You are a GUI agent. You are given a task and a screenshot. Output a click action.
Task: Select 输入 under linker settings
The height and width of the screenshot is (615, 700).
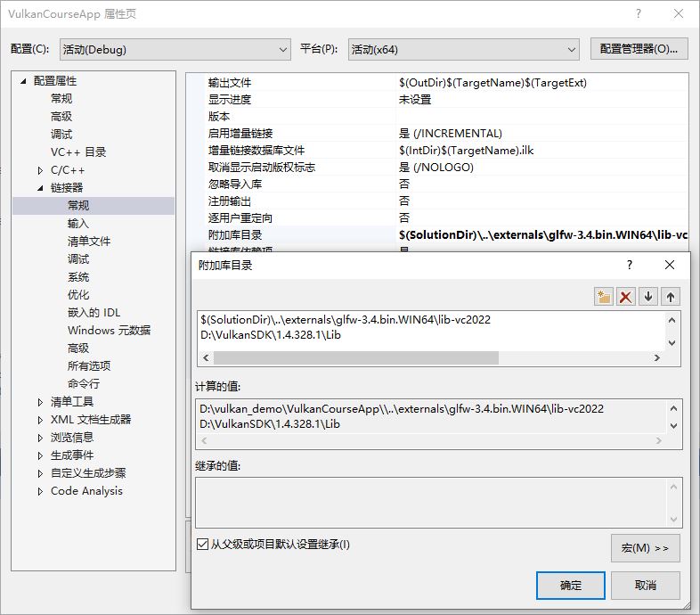78,224
